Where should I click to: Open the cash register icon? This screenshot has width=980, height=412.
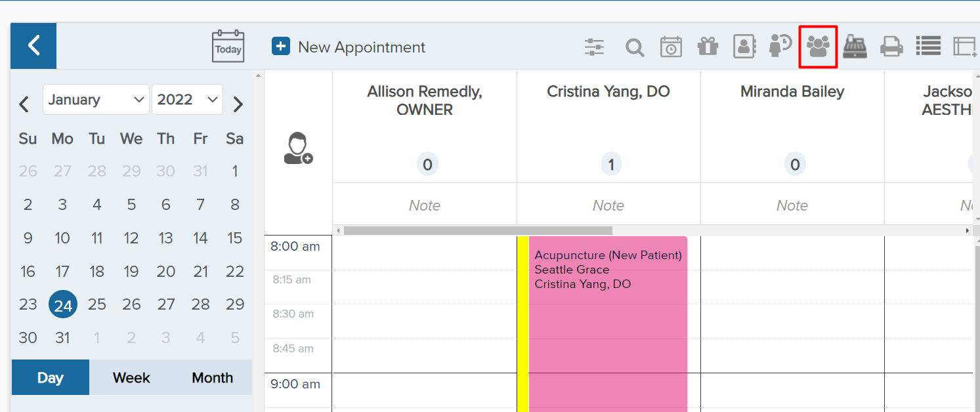(855, 47)
